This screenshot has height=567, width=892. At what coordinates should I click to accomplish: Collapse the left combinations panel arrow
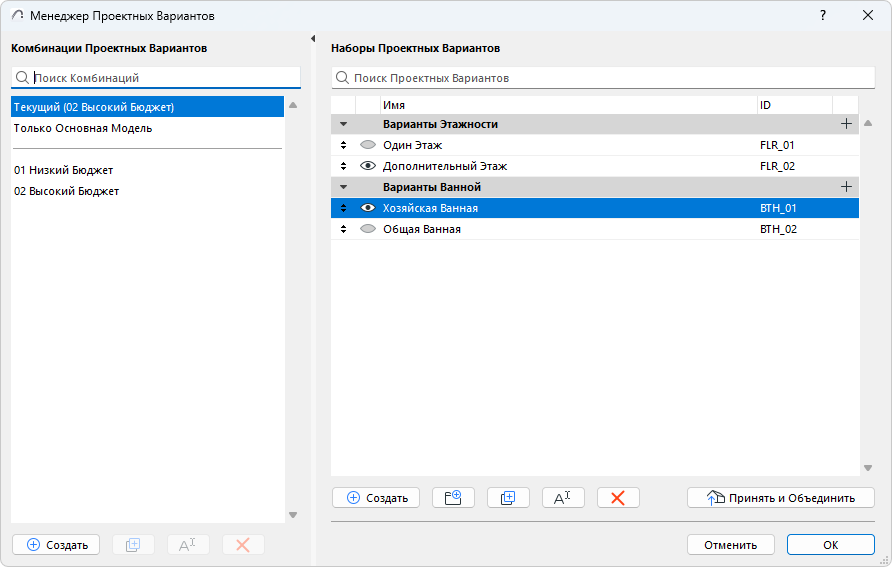[x=313, y=38]
